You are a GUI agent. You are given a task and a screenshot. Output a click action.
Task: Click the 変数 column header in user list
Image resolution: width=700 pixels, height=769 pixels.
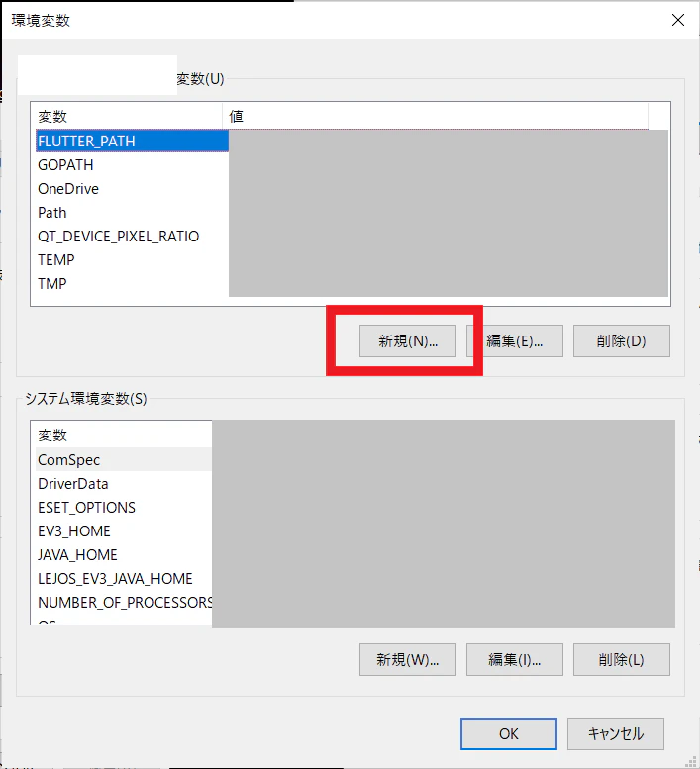[127, 116]
